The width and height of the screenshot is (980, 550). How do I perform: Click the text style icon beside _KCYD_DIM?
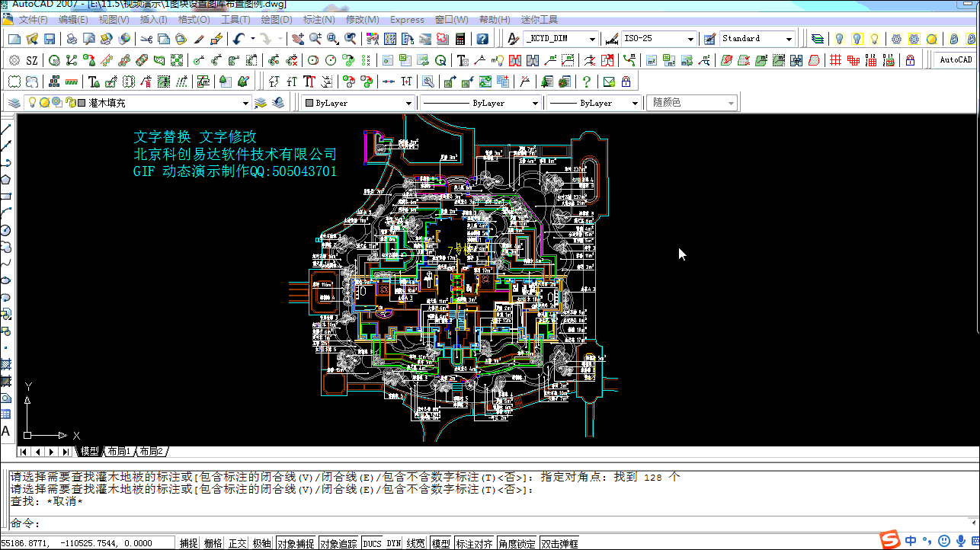513,39
